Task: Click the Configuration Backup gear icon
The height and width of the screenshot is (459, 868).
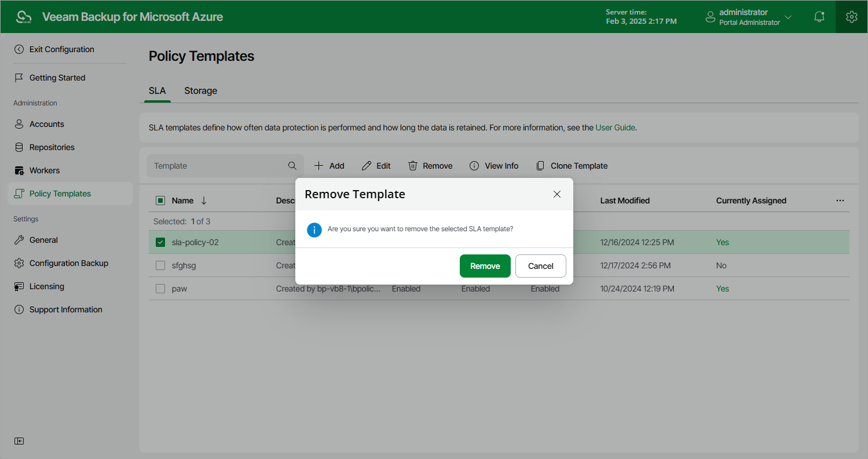Action: click(x=19, y=263)
